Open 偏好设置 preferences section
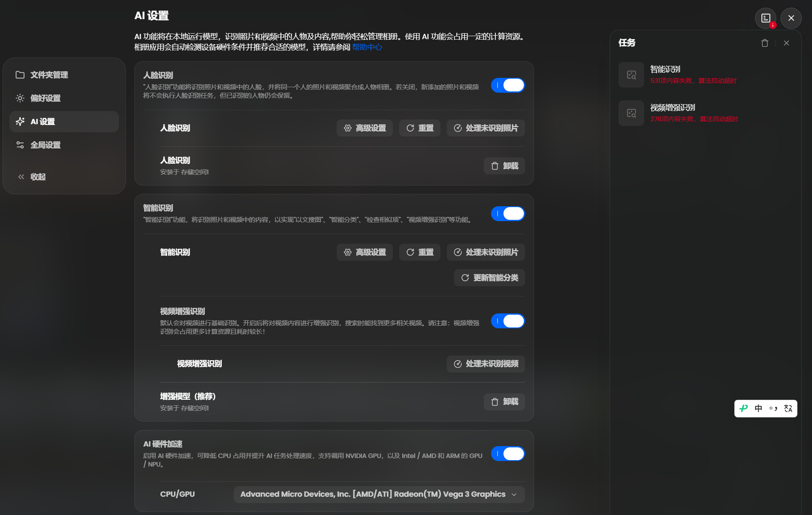This screenshot has height=515, width=812. (x=64, y=98)
